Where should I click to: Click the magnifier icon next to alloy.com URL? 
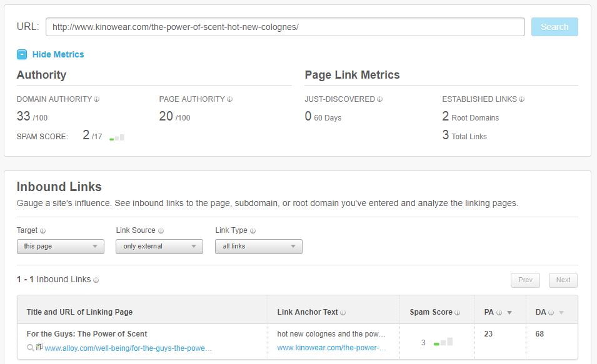click(x=31, y=348)
